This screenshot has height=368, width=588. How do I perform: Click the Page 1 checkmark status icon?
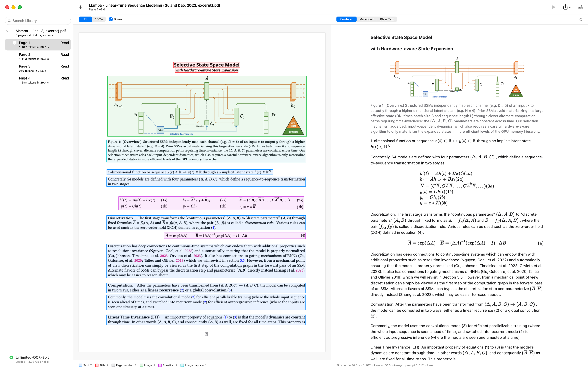pos(14,43)
